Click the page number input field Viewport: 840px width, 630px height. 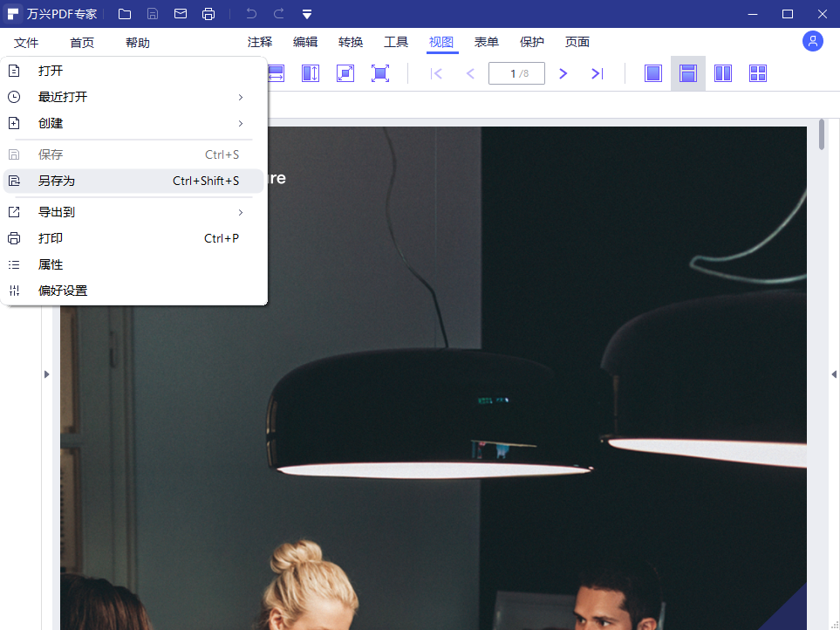[x=516, y=73]
